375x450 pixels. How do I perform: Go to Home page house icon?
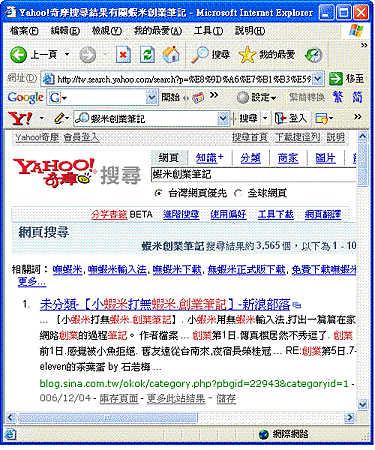(171, 54)
